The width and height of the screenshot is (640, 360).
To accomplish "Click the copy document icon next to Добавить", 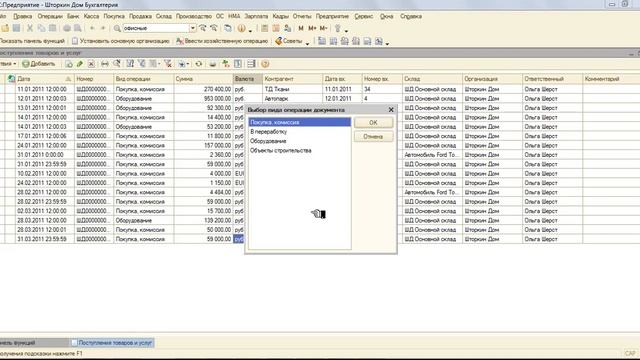I will 69,64.
